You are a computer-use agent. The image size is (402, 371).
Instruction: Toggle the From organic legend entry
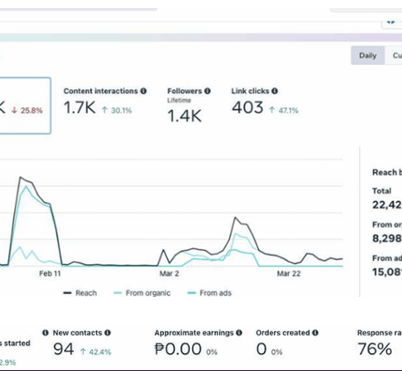click(142, 293)
